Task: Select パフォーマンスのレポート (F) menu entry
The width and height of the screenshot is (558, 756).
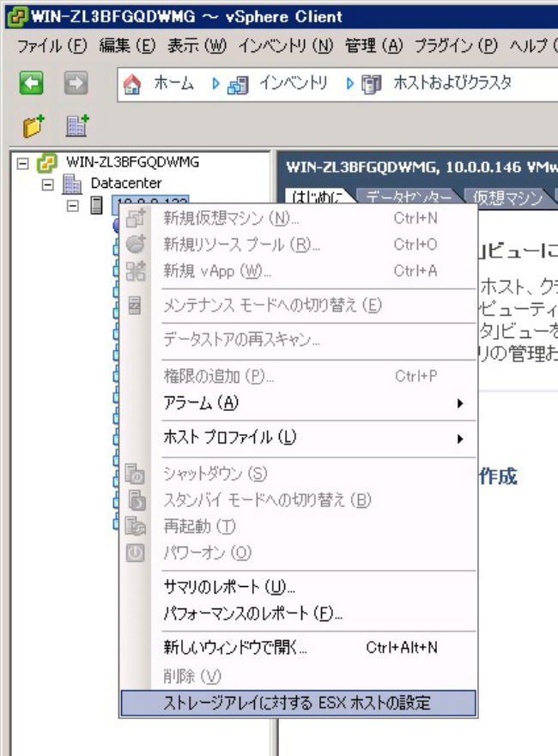Action: coord(298,614)
